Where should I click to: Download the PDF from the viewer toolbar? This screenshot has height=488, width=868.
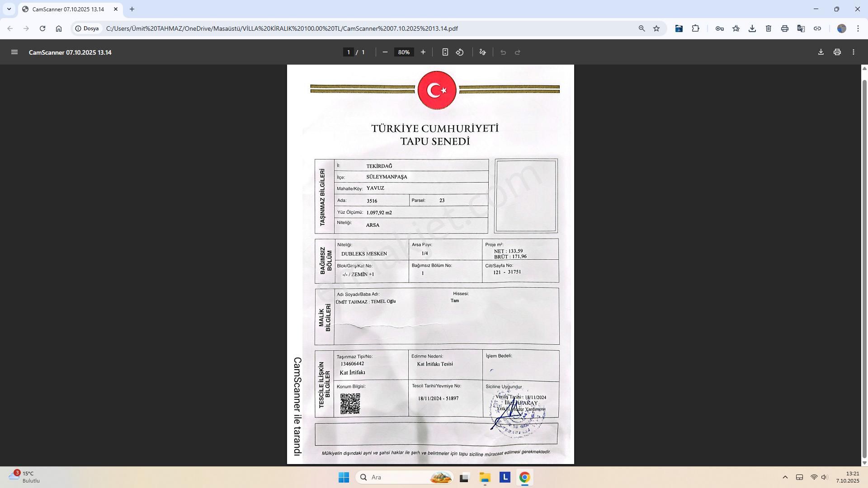coord(820,52)
